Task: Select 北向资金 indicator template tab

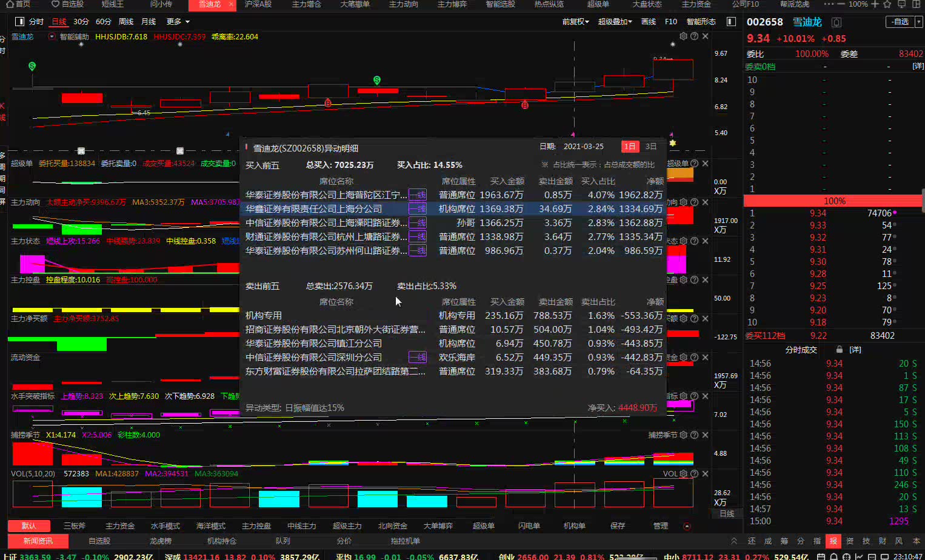Action: click(392, 526)
